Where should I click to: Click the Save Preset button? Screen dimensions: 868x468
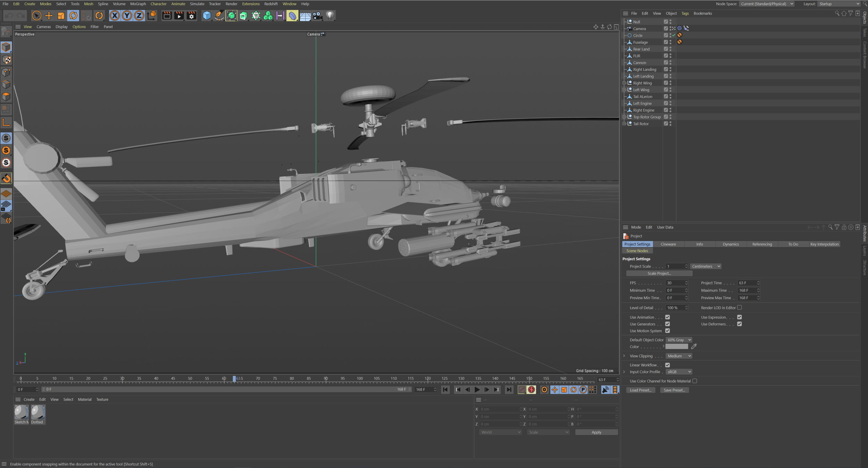(x=674, y=390)
